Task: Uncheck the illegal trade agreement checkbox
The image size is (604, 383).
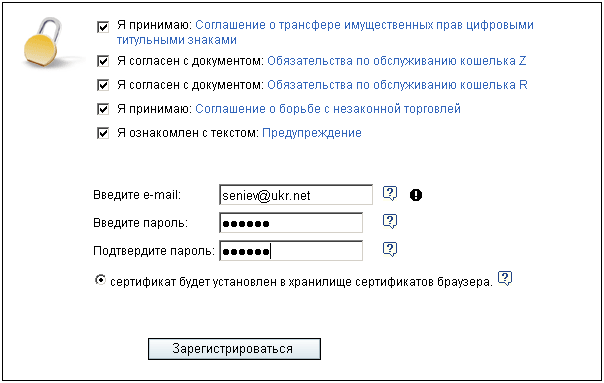Action: coord(103,109)
